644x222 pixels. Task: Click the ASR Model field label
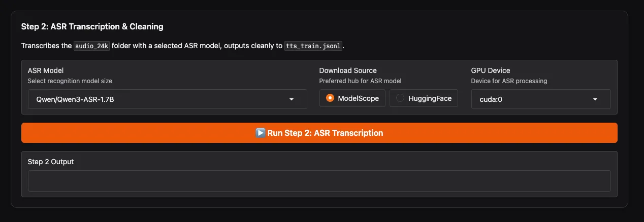(x=46, y=70)
